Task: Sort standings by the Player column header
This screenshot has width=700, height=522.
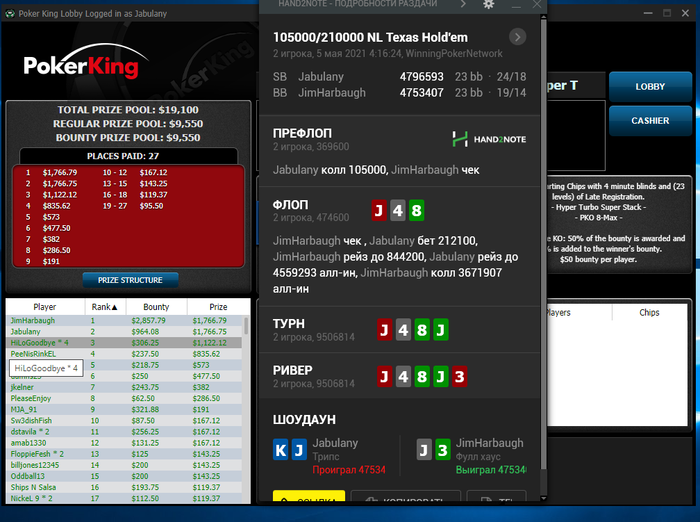Action: (x=45, y=307)
